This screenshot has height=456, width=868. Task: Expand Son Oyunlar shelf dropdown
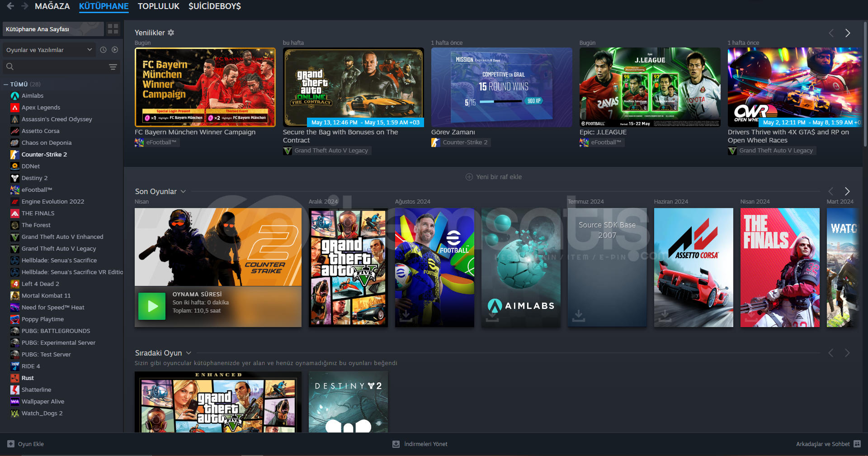tap(184, 191)
